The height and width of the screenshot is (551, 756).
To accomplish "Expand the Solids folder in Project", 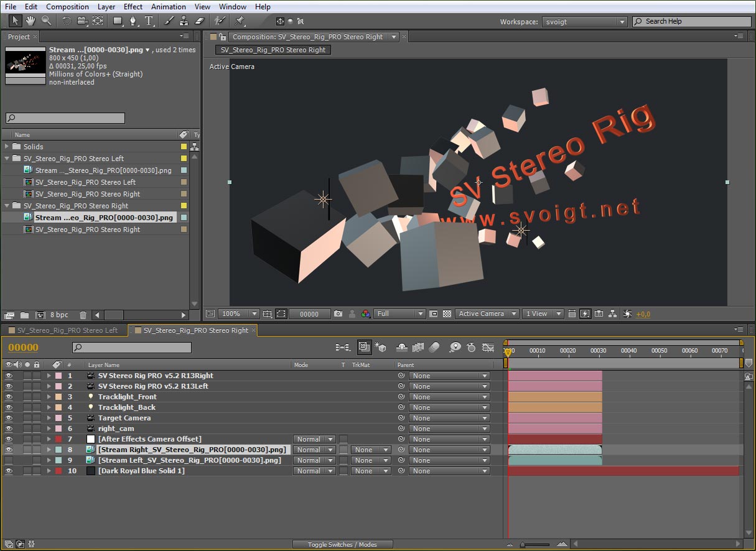I will [7, 147].
